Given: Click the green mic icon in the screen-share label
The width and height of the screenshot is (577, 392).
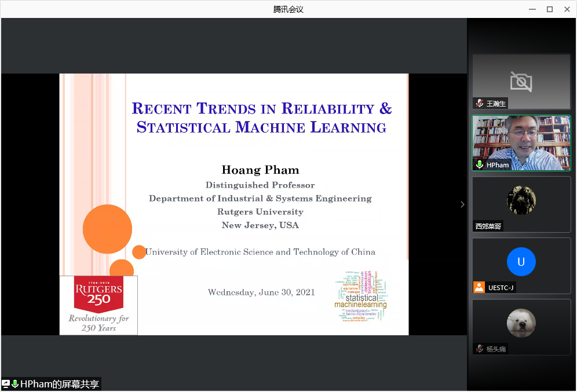Looking at the screenshot, I should tap(15, 384).
